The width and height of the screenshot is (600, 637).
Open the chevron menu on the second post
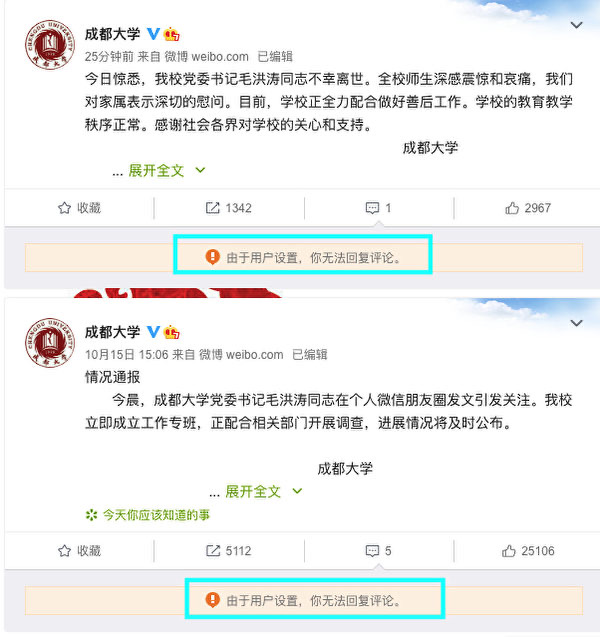576,323
